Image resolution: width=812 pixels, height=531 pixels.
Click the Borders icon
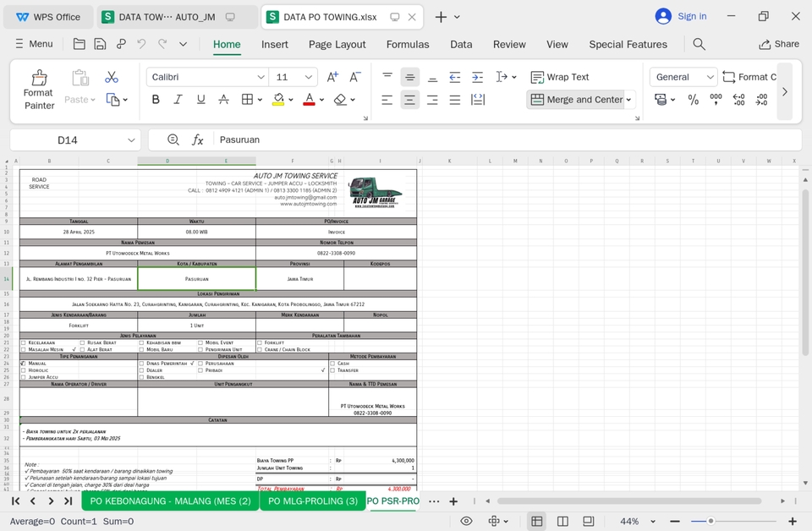coord(248,100)
